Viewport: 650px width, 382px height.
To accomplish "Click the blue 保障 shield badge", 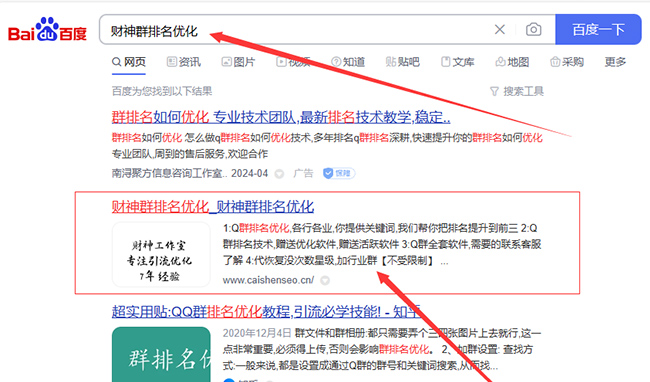I will (339, 173).
